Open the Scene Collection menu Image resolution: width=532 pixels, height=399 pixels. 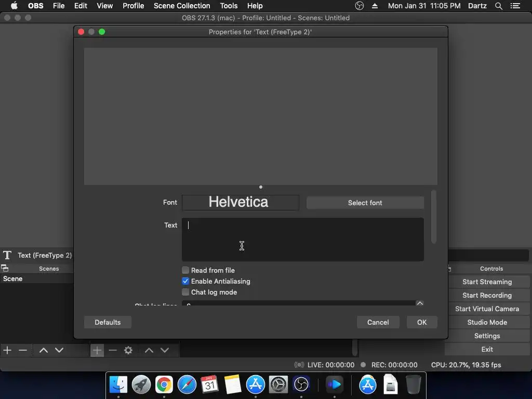coord(182,6)
